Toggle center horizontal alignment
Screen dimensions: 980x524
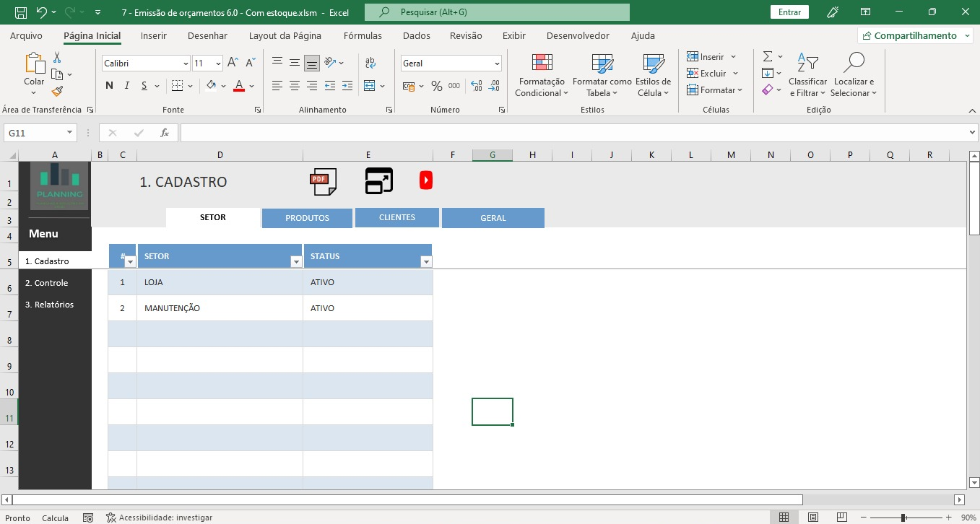294,86
